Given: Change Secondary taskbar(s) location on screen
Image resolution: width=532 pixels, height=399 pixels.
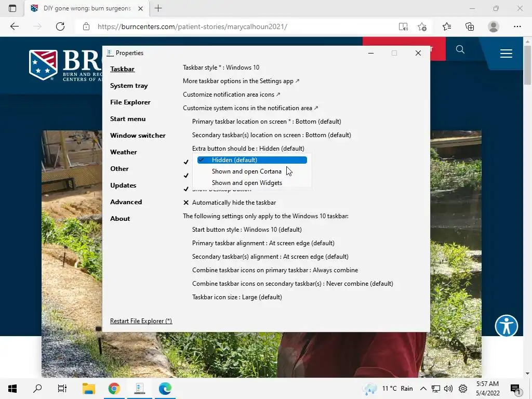Looking at the screenshot, I should pyautogui.click(x=271, y=135).
